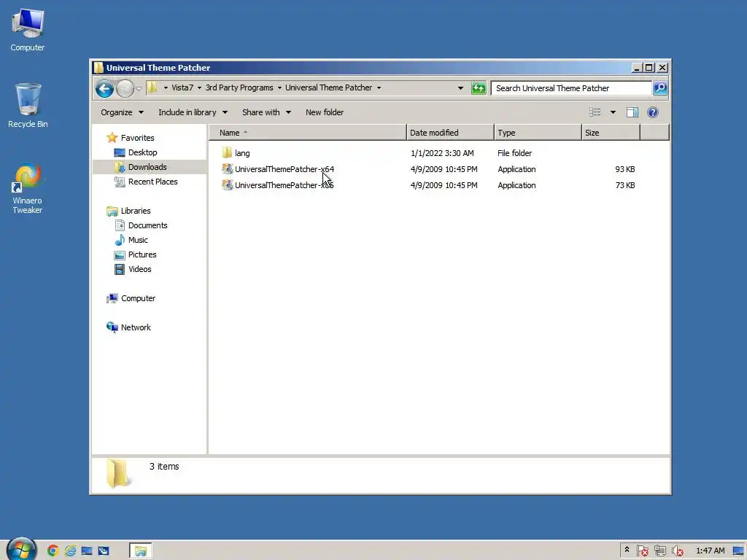Launch Internet Explorer from the taskbar
Viewport: 747px width, 560px height.
[x=70, y=551]
